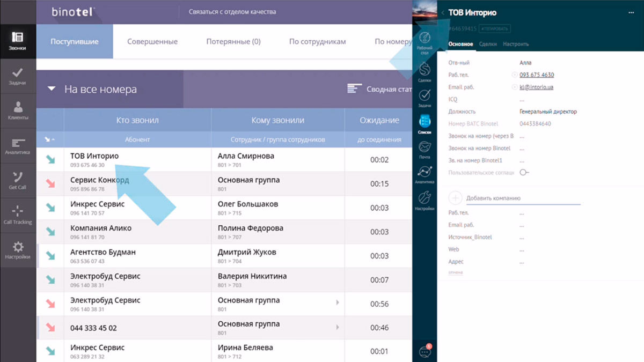
Task: Click caller Компания Алико
Action: tap(101, 228)
